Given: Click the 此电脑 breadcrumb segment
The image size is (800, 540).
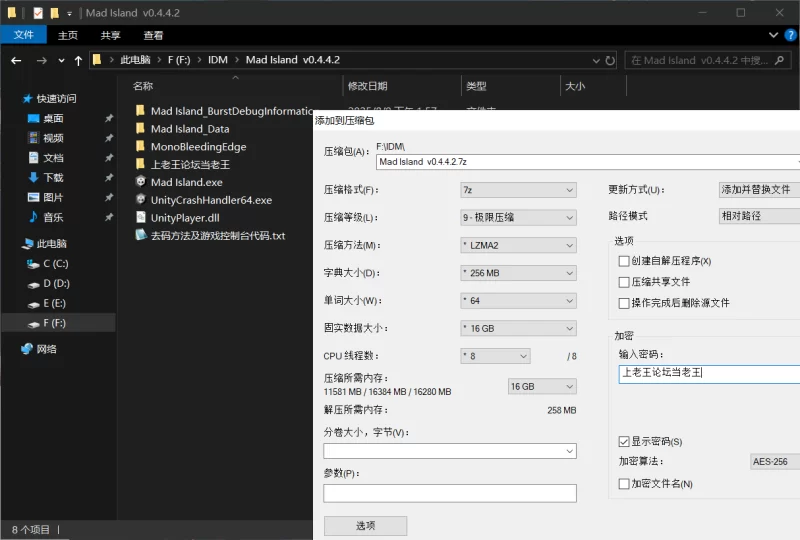Looking at the screenshot, I should click(135, 60).
